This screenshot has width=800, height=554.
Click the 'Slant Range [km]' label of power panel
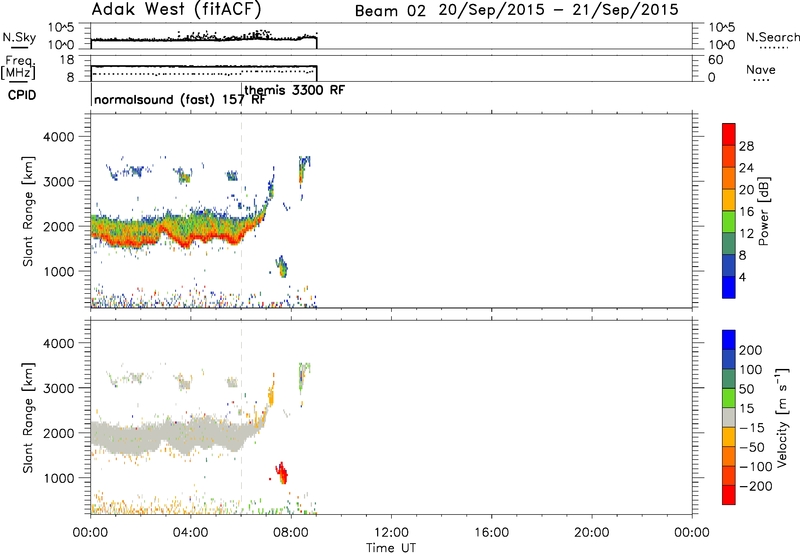[28, 212]
